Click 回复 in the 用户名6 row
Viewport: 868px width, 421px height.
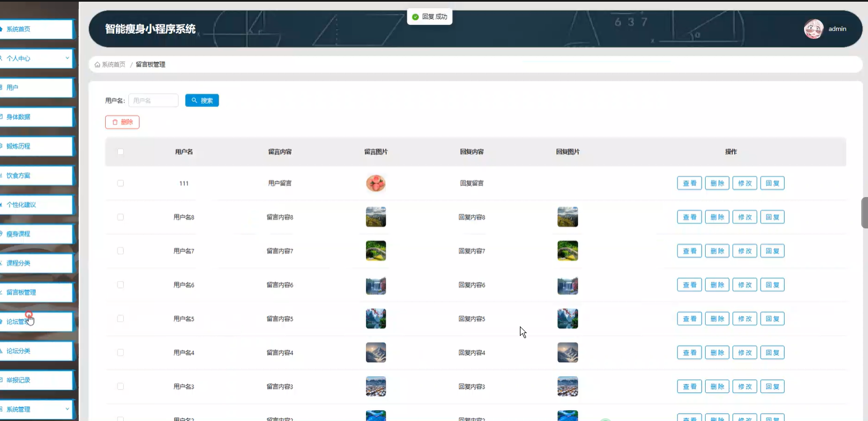point(772,285)
